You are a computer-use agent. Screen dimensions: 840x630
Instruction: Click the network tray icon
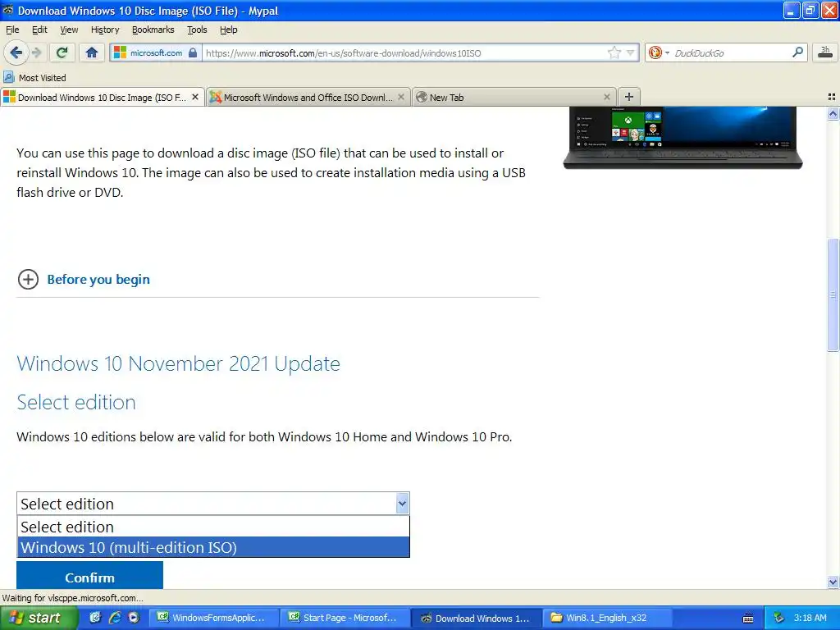pos(779,618)
